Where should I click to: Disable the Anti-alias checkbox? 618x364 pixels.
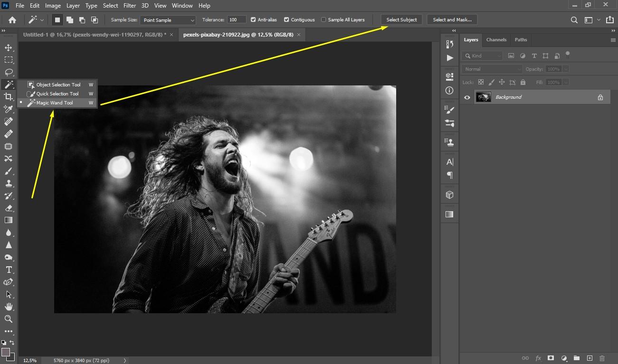253,20
